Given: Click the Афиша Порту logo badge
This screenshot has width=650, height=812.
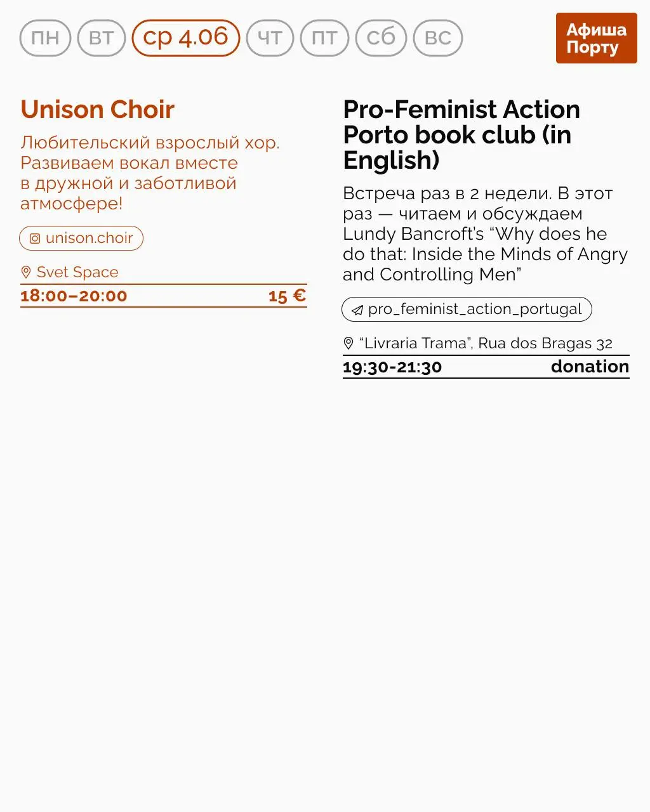Looking at the screenshot, I should click(x=596, y=38).
